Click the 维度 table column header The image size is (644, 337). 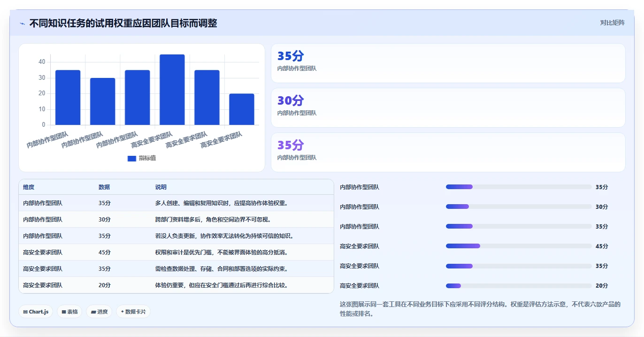point(29,187)
